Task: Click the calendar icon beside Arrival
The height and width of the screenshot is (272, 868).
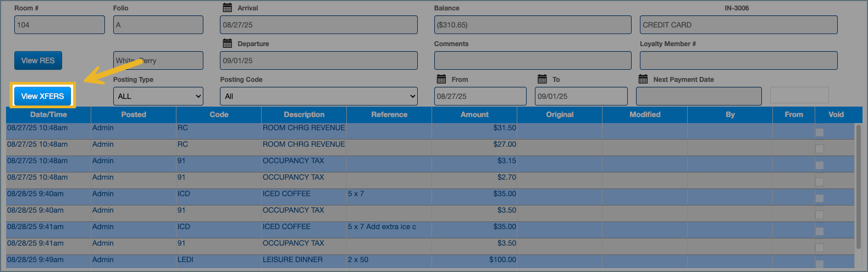Action: (227, 8)
